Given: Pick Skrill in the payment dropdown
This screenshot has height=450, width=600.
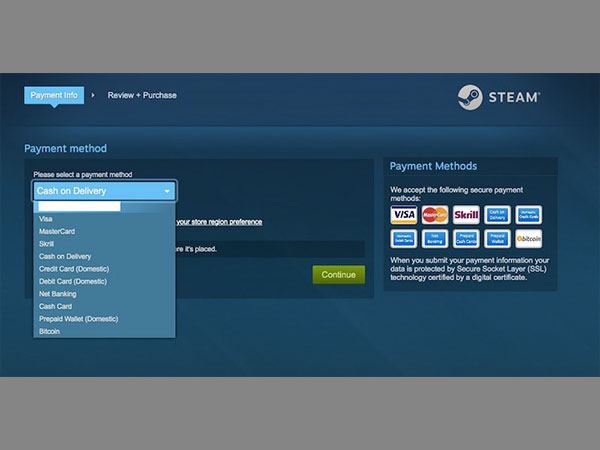Looking at the screenshot, I should click(104, 244).
